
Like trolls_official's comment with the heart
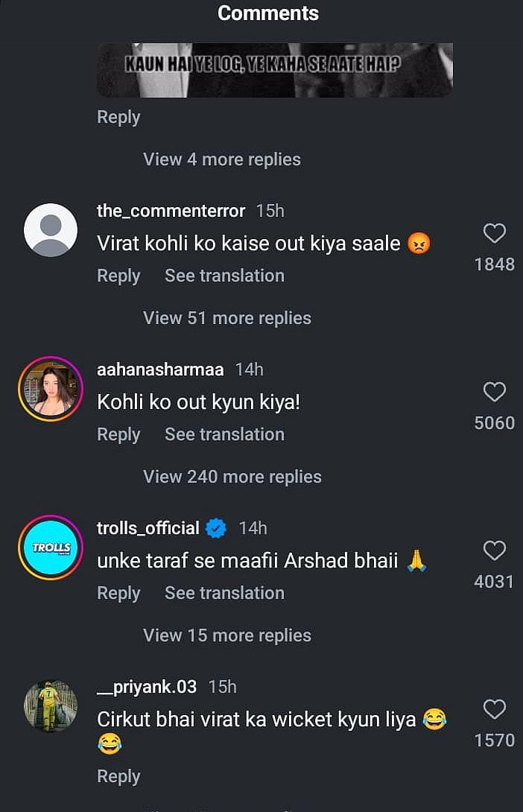coord(494,551)
